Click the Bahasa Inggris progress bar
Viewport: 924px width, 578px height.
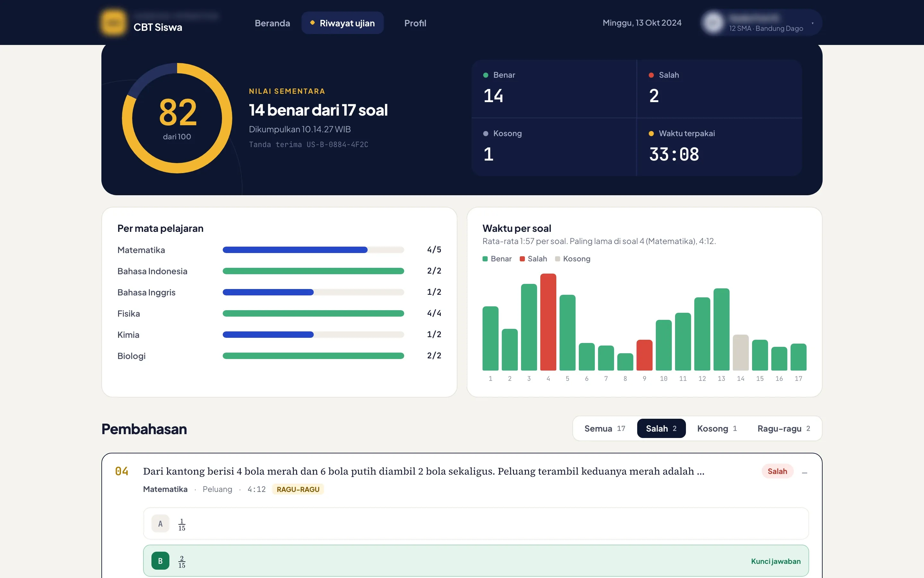pyautogui.click(x=313, y=293)
